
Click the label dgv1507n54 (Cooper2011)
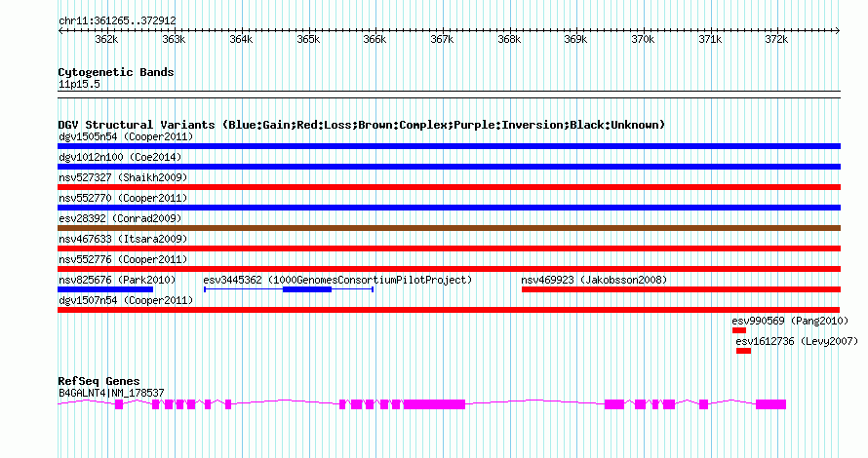[126, 300]
